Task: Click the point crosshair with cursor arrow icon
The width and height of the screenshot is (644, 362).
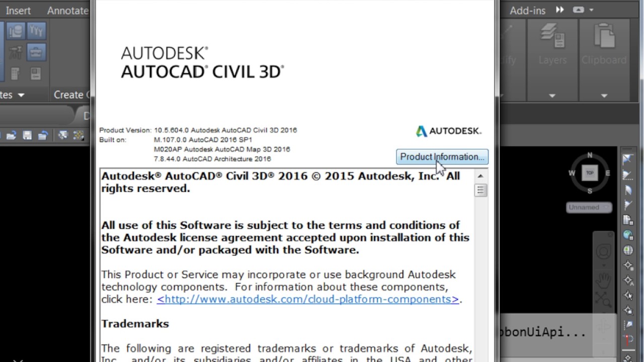Action: pos(627,295)
